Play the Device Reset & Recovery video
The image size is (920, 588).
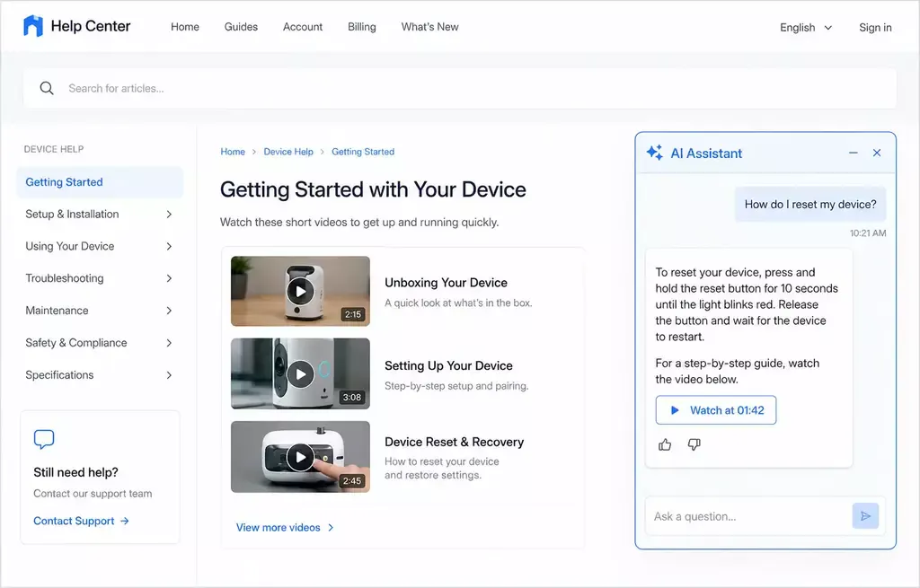(x=300, y=457)
